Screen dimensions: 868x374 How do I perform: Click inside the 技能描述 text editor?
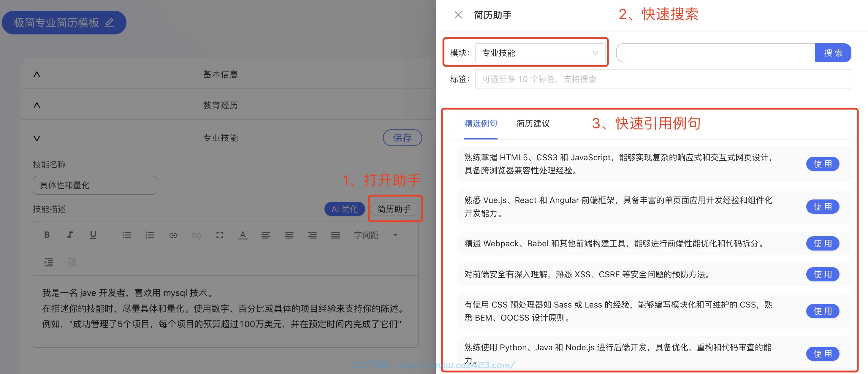pos(225,311)
